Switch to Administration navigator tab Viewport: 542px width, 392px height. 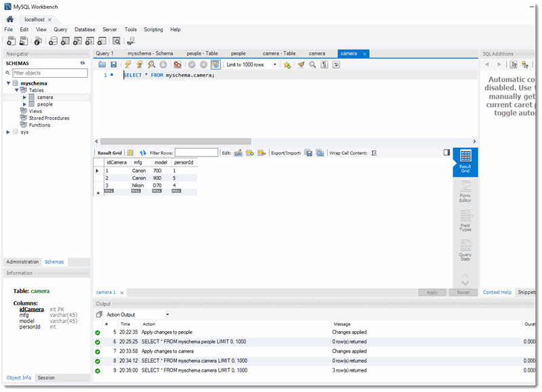22,262
